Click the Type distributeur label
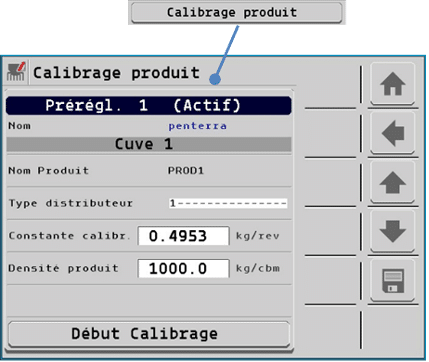Image resolution: width=429 pixels, height=362 pixels. 71,203
